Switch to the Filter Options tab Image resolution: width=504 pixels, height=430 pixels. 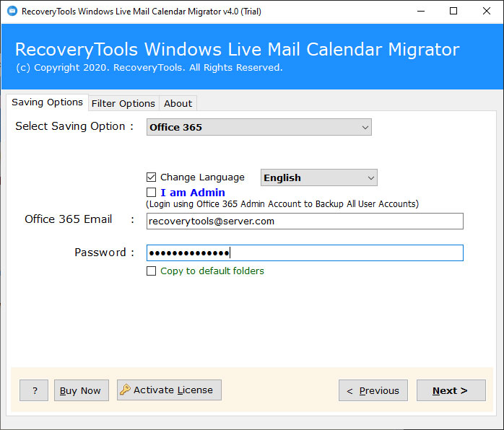(x=123, y=103)
